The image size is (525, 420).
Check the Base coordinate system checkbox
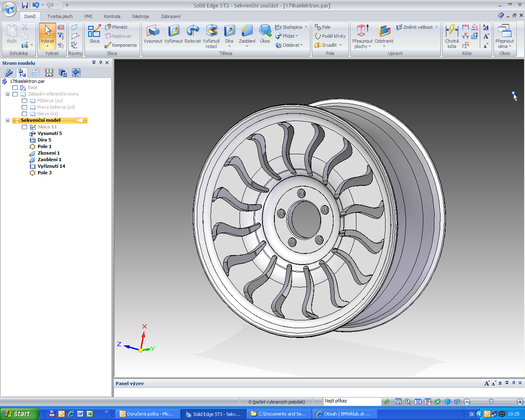(15, 88)
